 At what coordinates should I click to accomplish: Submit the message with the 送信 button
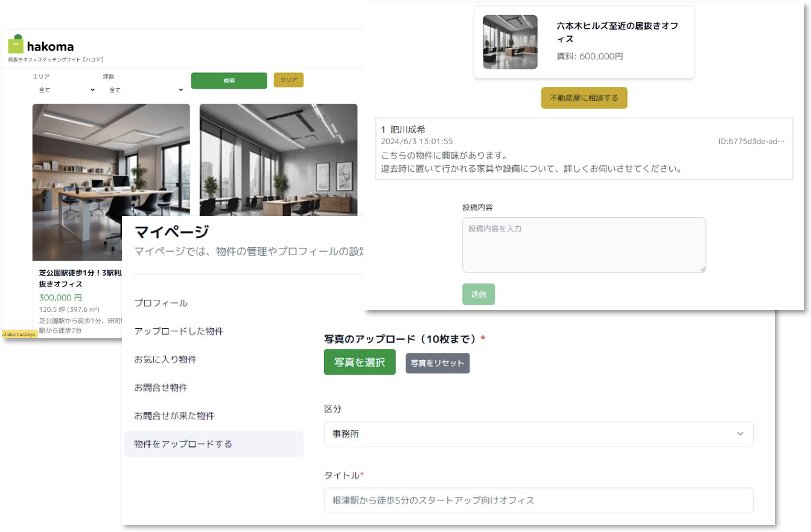point(479,294)
